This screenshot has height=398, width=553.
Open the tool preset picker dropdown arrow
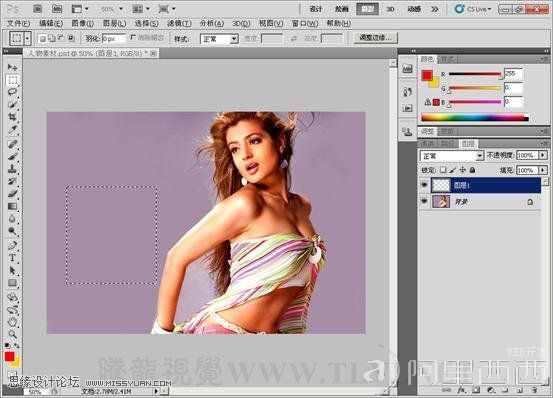(x=28, y=38)
